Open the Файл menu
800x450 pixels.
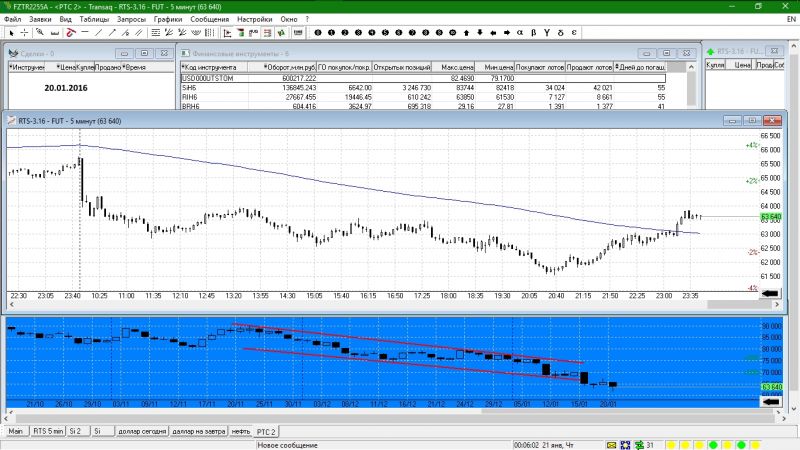[x=13, y=19]
